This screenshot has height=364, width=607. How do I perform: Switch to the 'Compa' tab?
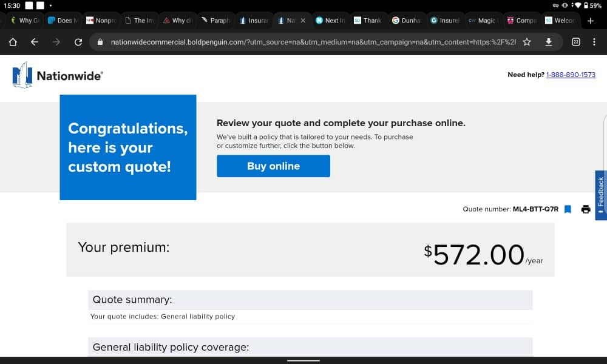tap(521, 21)
